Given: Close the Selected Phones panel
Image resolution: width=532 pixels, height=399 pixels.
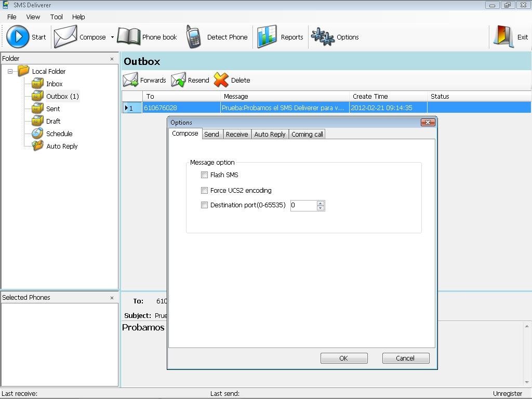Looking at the screenshot, I should point(112,298).
